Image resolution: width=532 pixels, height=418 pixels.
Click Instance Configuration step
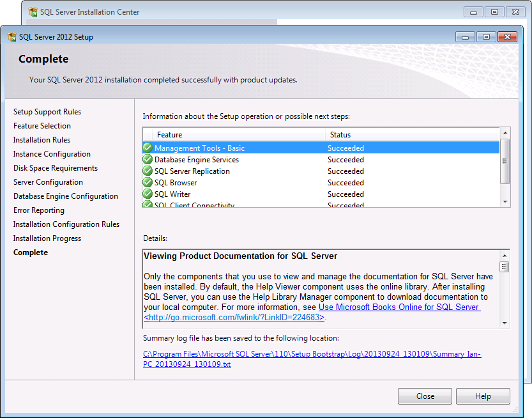pyautogui.click(x=52, y=154)
